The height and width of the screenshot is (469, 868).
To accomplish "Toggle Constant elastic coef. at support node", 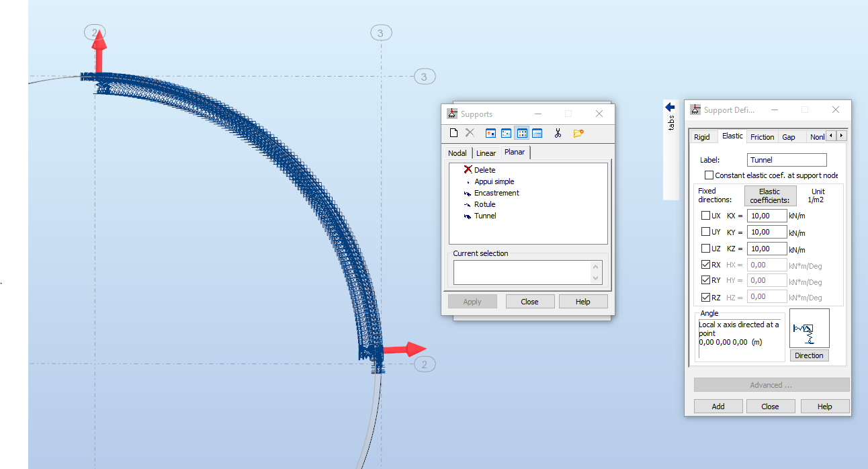I will 709,175.
